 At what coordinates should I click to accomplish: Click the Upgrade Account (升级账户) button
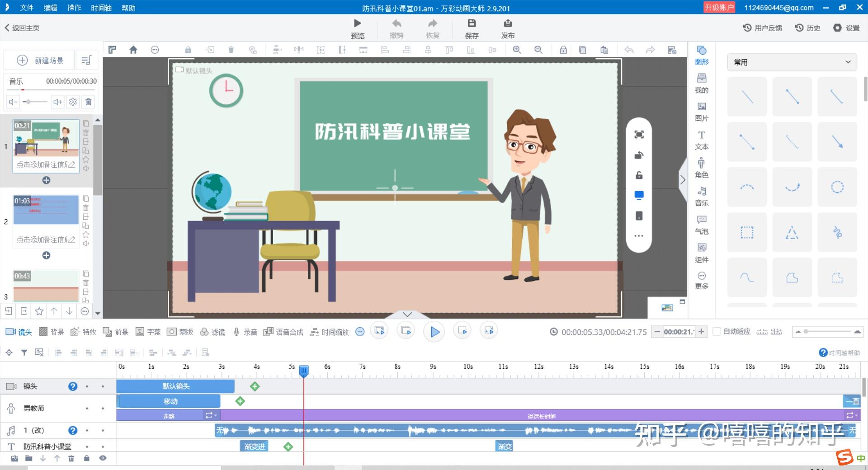point(719,8)
